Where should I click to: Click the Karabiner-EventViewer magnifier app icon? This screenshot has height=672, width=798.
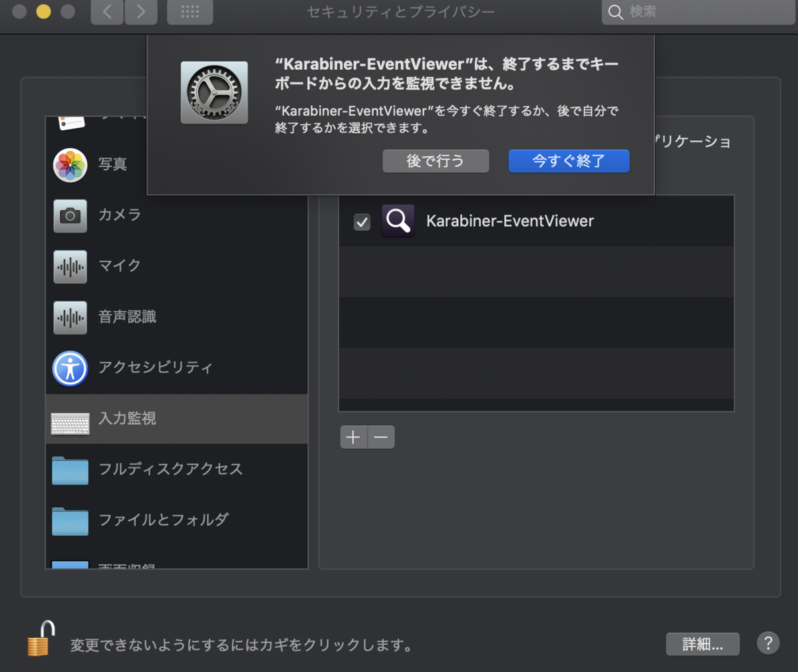pos(398,221)
